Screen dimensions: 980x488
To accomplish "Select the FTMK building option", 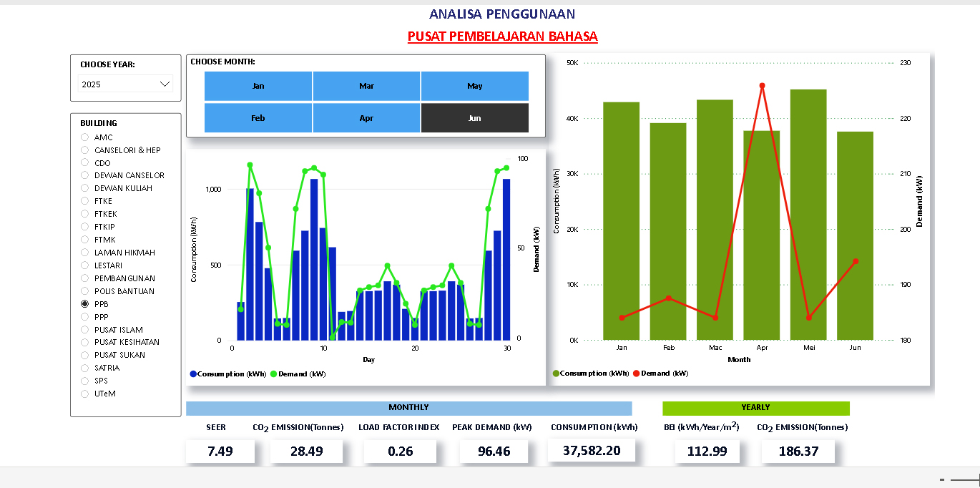I will tap(85, 240).
